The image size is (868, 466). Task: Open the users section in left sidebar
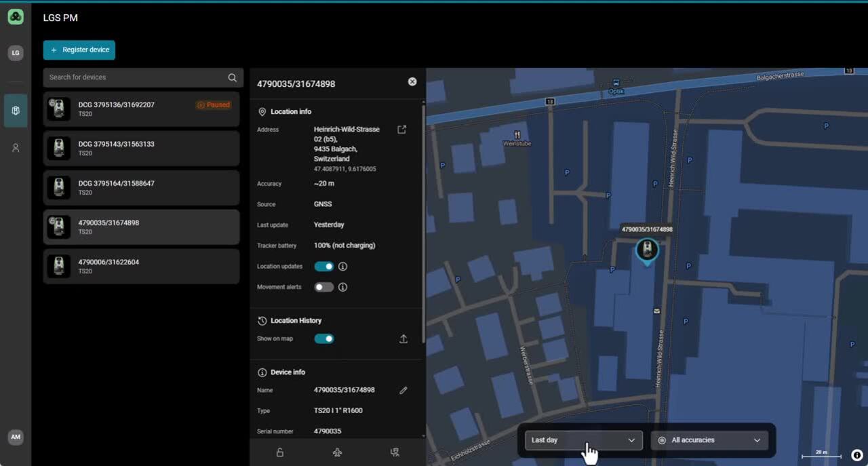(x=16, y=148)
